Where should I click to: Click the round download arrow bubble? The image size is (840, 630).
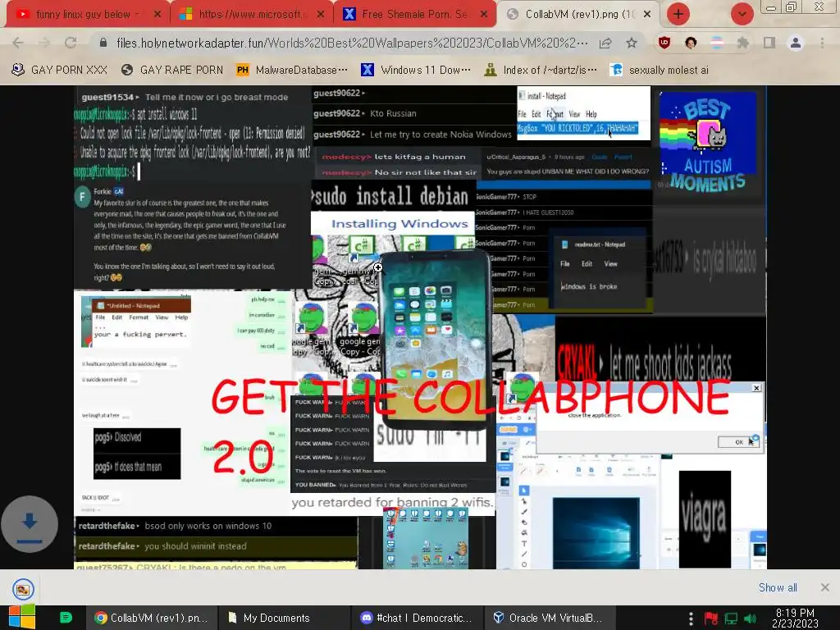30,524
